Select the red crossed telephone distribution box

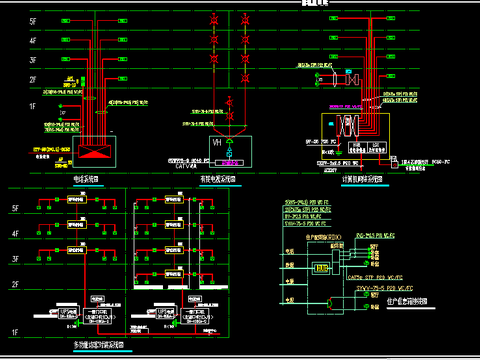pyautogui.click(x=95, y=151)
